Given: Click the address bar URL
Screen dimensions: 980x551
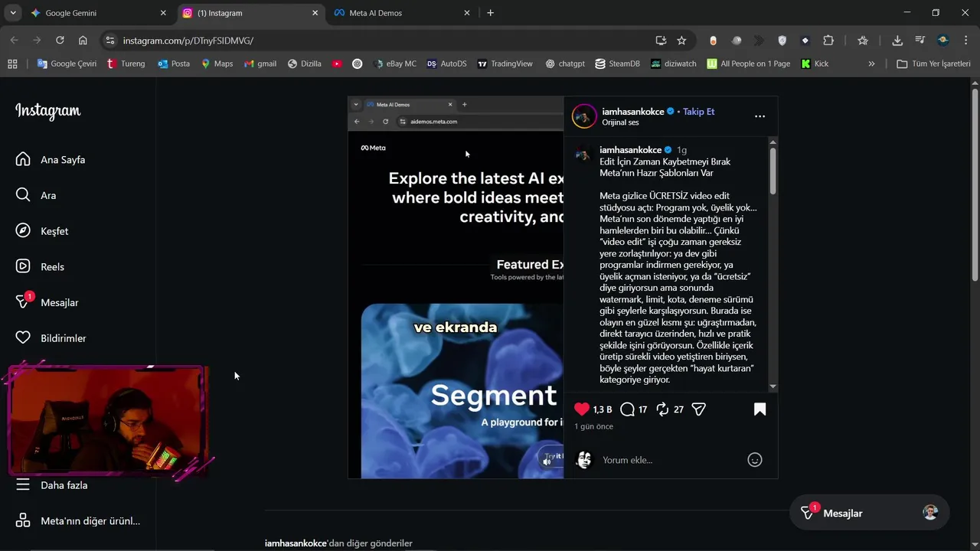Looking at the screenshot, I should pyautogui.click(x=188, y=41).
